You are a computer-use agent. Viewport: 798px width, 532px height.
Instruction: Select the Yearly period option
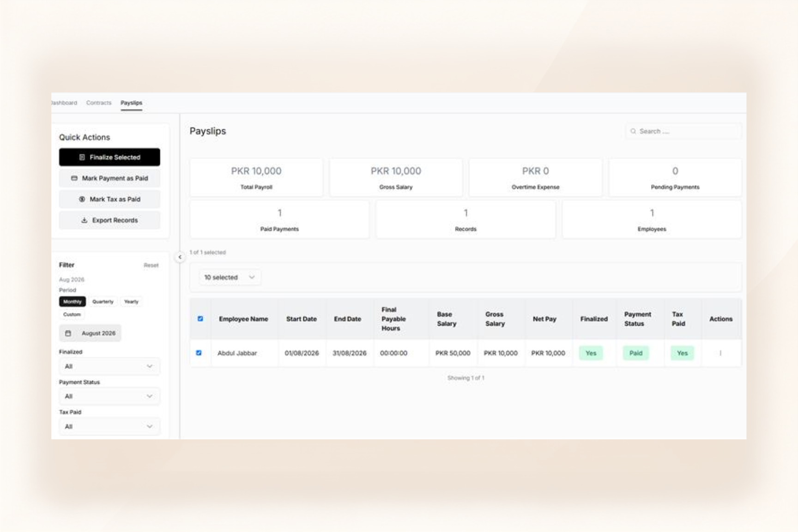coord(131,302)
